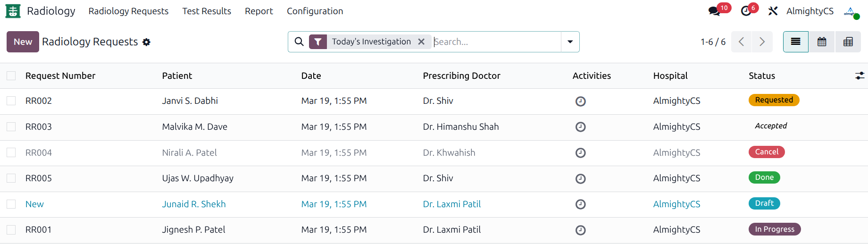Sort by Request Number column
This screenshot has width=868, height=244.
coord(60,76)
